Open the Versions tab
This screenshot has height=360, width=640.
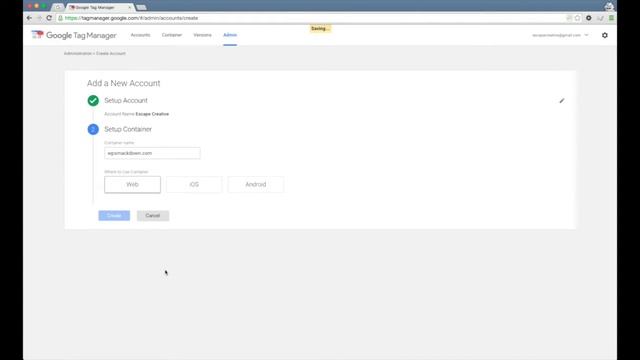(202, 35)
